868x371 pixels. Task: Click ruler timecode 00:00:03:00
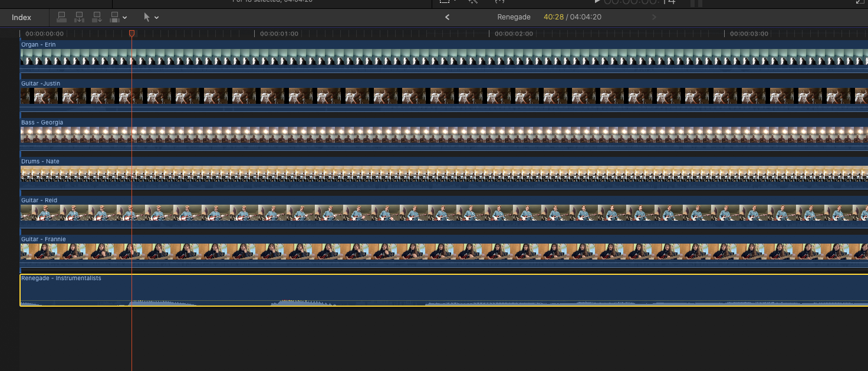pos(749,34)
